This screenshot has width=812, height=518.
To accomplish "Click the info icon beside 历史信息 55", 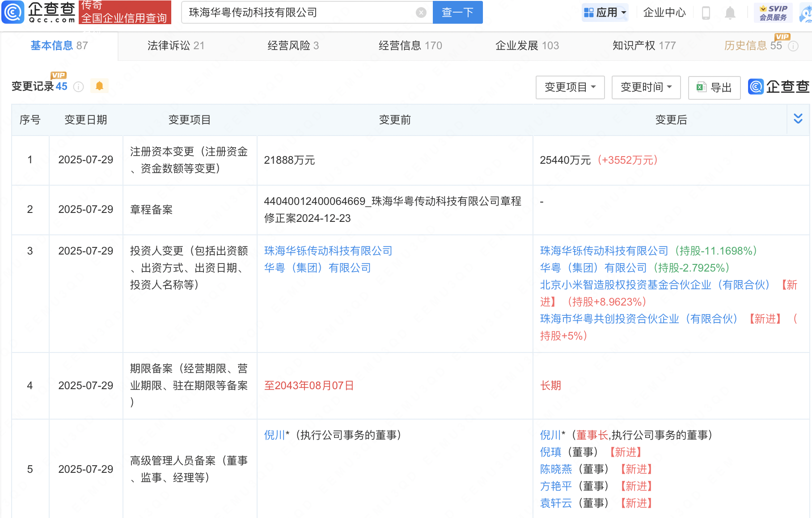I will pyautogui.click(x=793, y=46).
